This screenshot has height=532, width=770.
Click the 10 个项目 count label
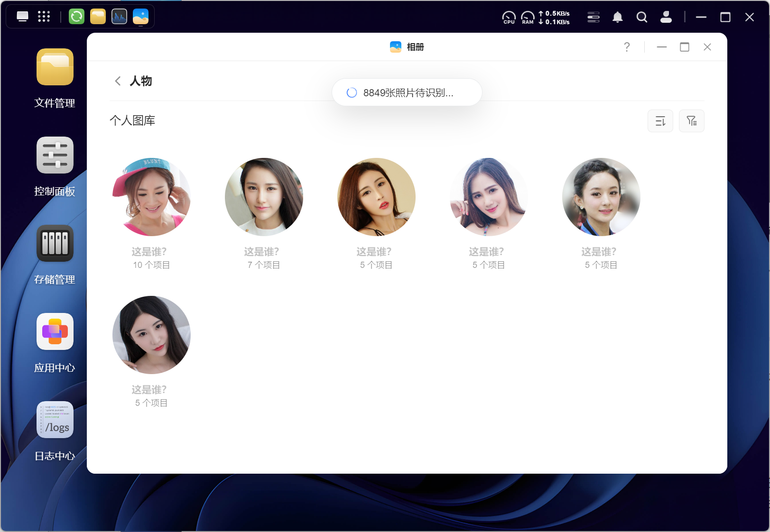(x=151, y=265)
